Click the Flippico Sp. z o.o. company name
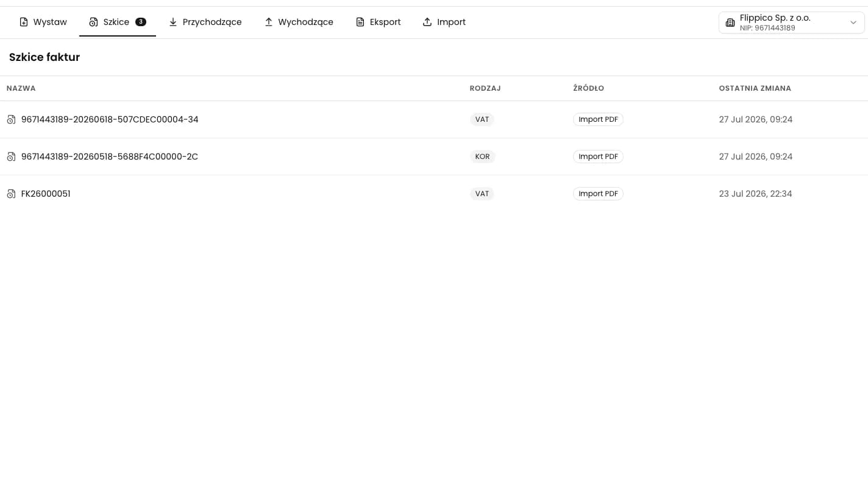This screenshot has height=491, width=868. tap(775, 18)
